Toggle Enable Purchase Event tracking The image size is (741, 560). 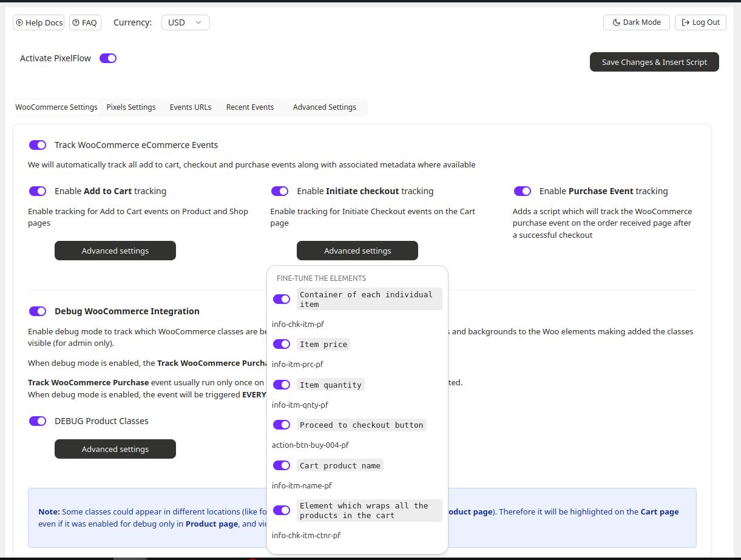(x=522, y=191)
